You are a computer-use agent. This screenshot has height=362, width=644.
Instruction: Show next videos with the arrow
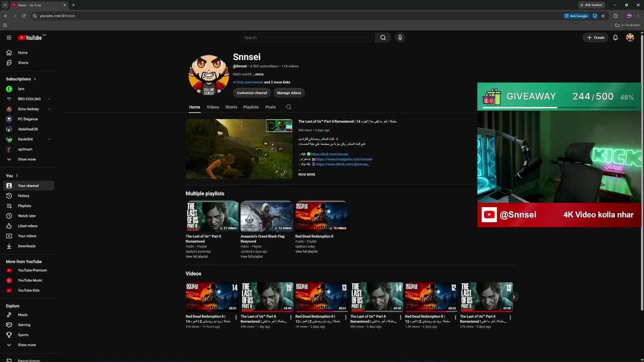click(x=514, y=297)
